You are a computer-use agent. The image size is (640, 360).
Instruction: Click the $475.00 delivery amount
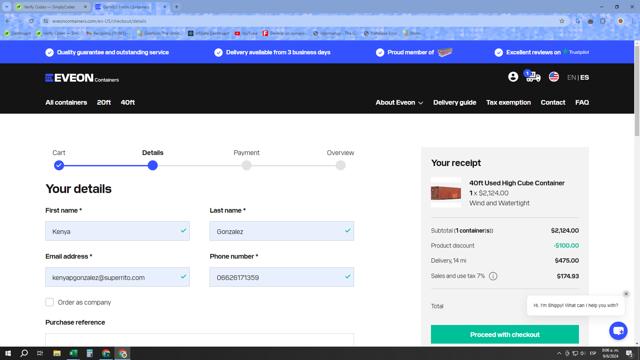coord(567,260)
